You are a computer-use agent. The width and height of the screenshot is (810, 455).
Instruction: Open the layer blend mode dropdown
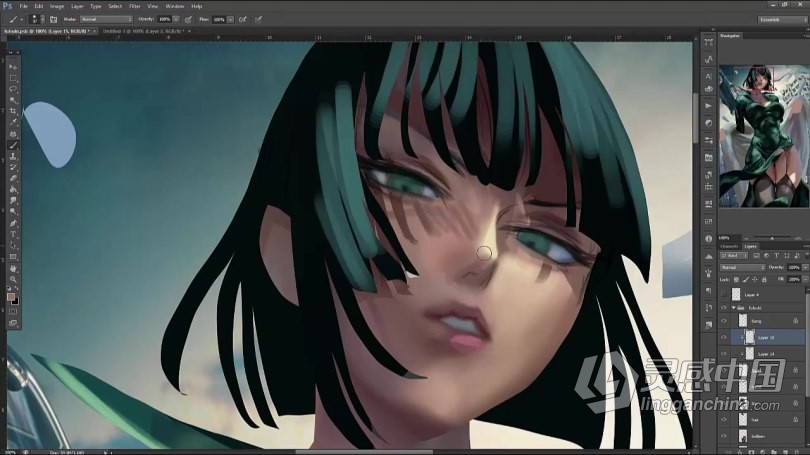click(742, 268)
